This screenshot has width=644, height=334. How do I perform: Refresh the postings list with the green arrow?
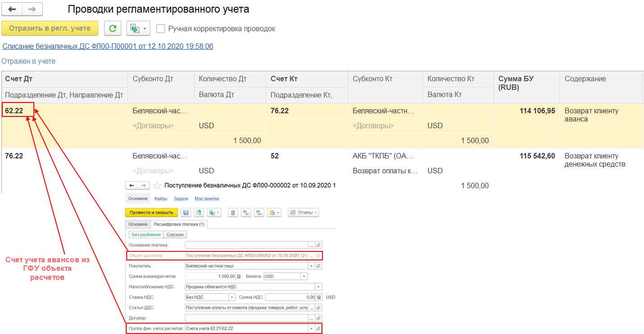[x=113, y=28]
